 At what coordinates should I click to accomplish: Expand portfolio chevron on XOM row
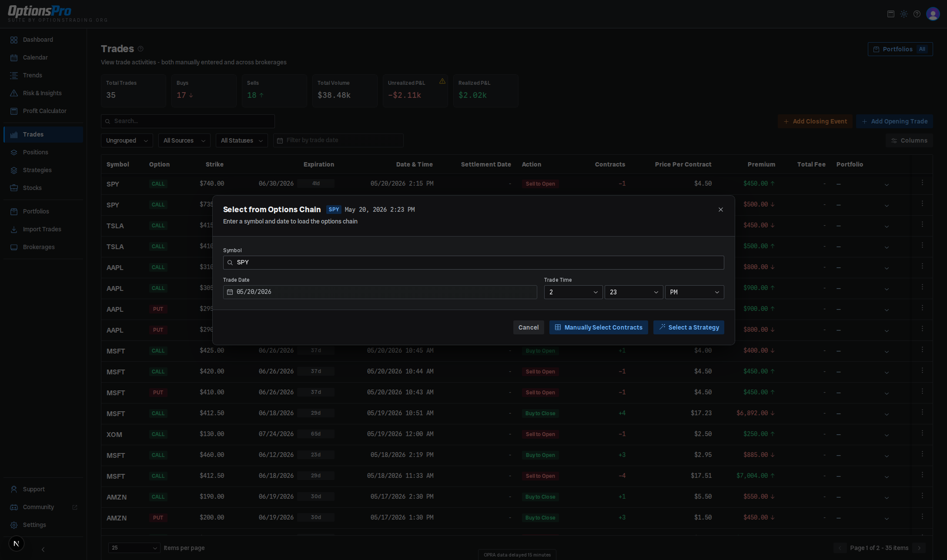click(x=887, y=435)
